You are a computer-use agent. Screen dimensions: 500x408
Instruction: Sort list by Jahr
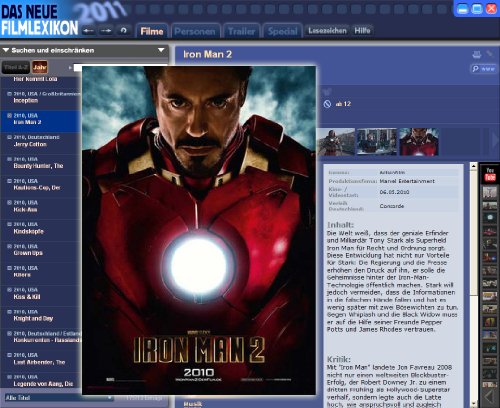coord(40,67)
